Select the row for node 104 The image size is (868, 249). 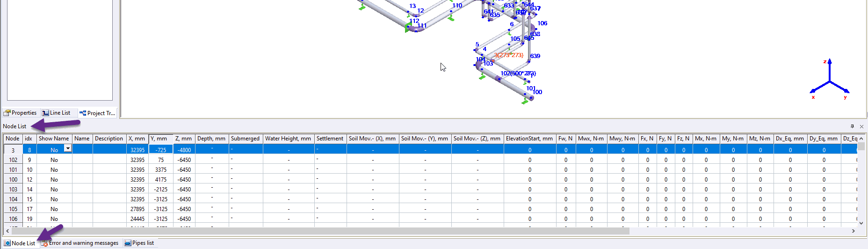430,199
